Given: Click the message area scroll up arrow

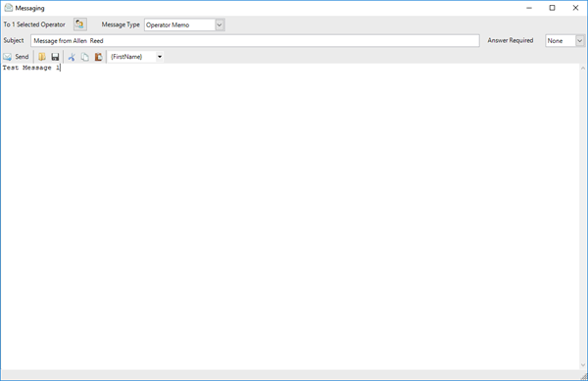Looking at the screenshot, I should coord(583,69).
